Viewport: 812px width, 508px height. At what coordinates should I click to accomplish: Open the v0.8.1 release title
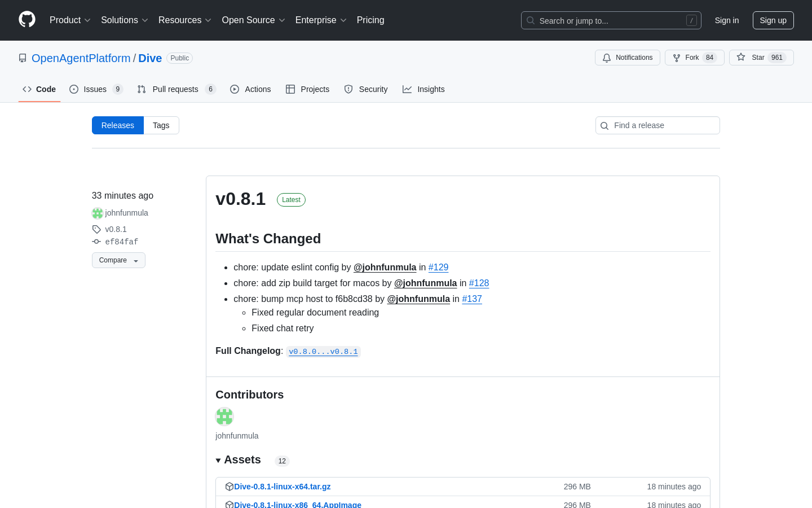point(241,199)
